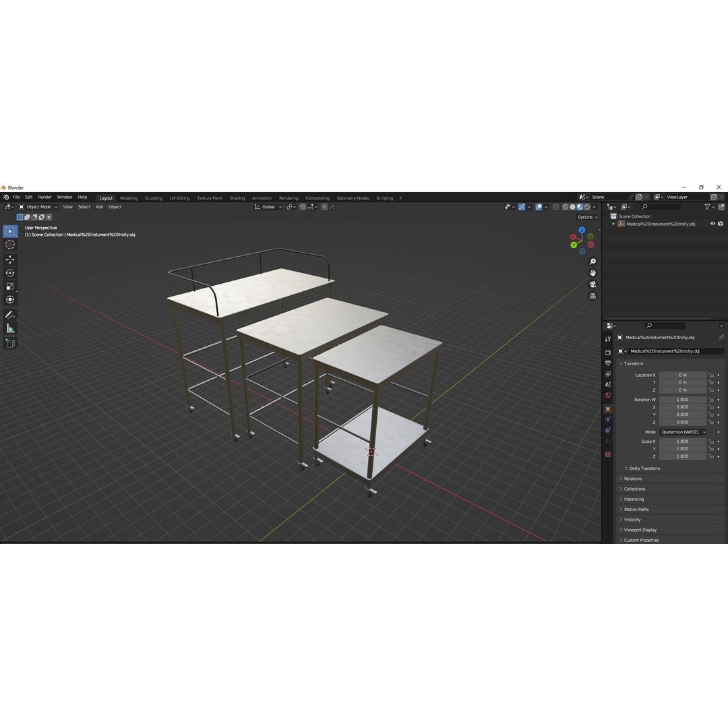Hide trolly object with eye icon
Viewport: 728px width, 728px height.
coord(712,224)
